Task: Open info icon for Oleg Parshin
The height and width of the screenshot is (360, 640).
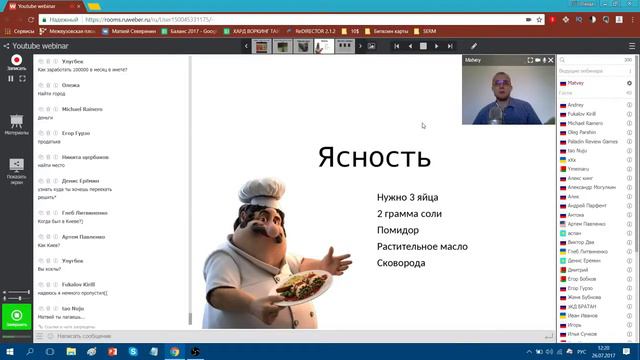Action: [x=629, y=132]
